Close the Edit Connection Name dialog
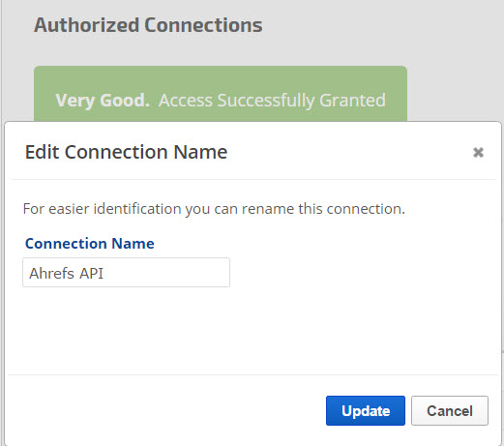 [x=478, y=152]
